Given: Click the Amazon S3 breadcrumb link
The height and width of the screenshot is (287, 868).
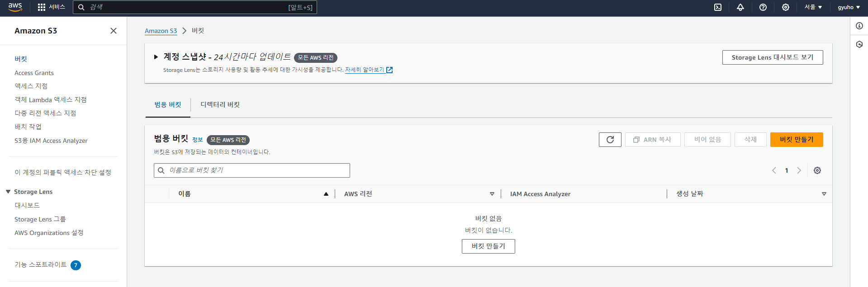Looking at the screenshot, I should coord(161,31).
